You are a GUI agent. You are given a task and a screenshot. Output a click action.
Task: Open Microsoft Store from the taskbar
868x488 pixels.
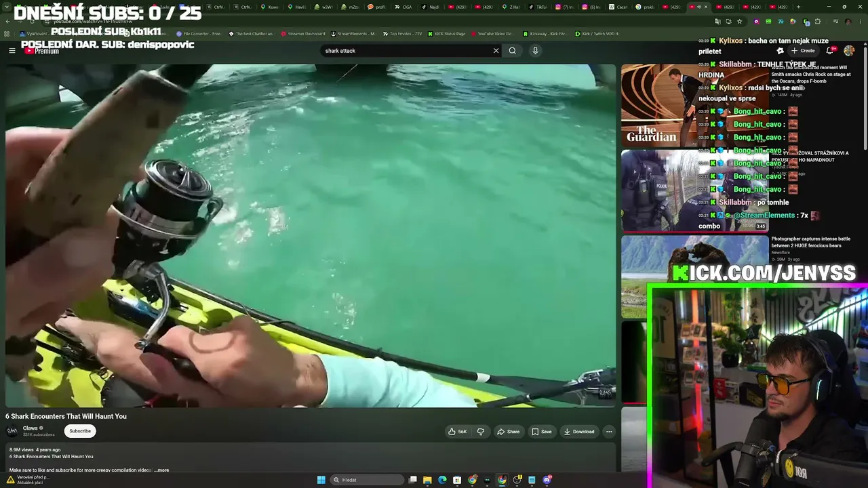click(457, 480)
